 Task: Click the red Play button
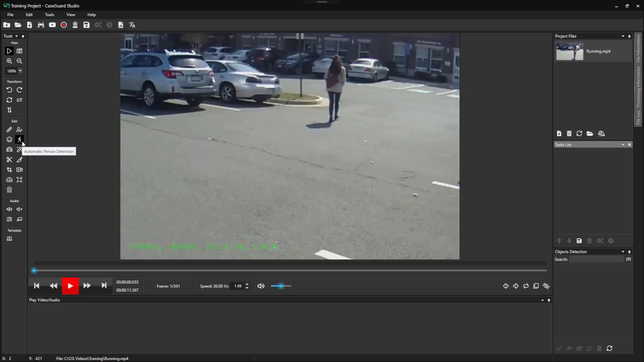point(70,286)
